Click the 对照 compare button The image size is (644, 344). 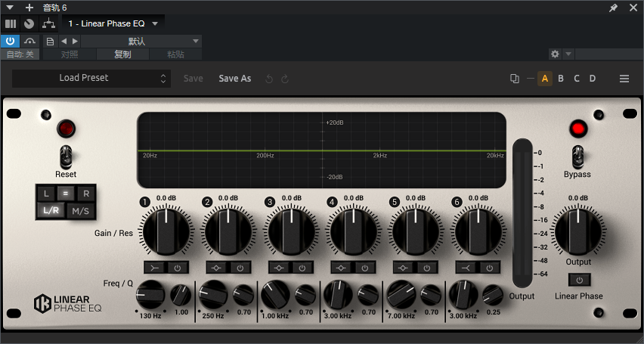coord(70,54)
